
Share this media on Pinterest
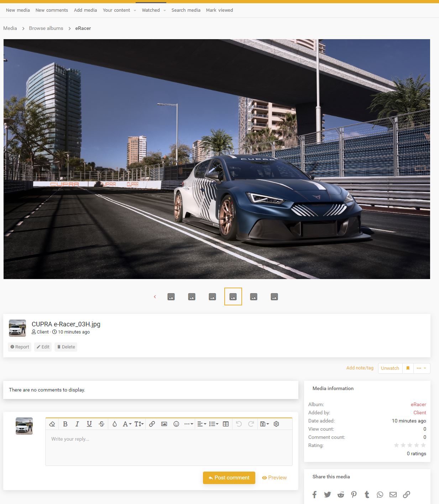354,494
